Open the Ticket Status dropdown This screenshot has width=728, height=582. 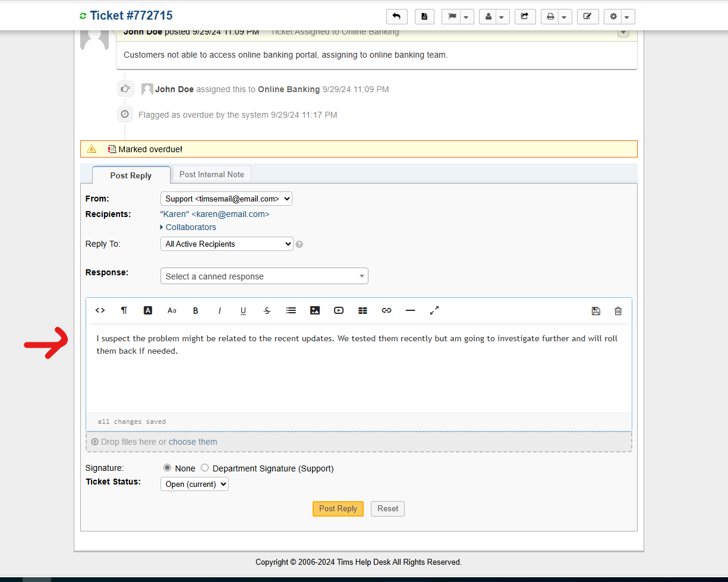(194, 483)
